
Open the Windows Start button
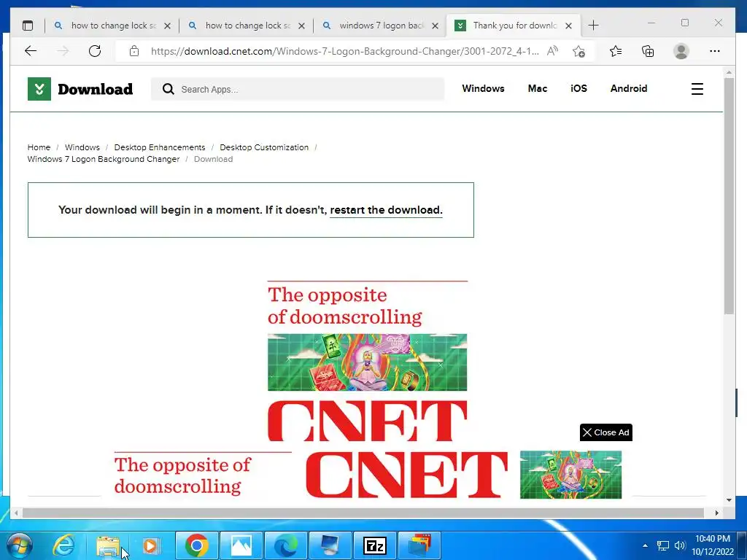coord(20,545)
